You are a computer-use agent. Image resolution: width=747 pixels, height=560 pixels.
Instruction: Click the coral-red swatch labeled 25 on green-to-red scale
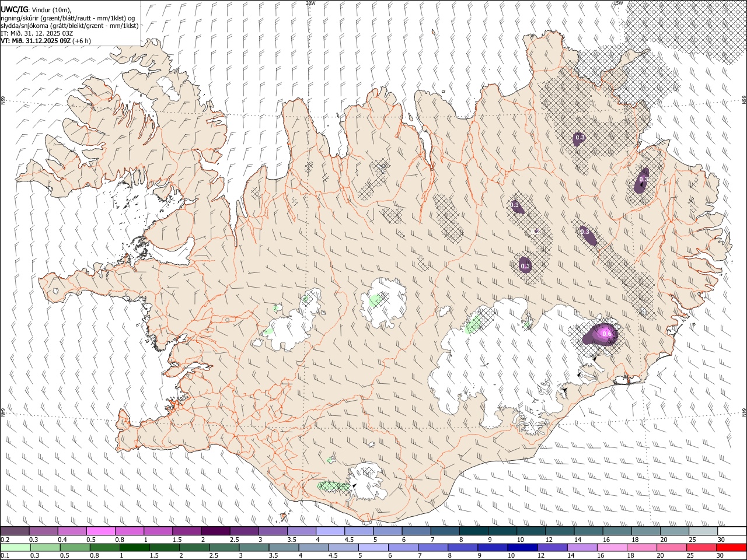click(x=702, y=547)
